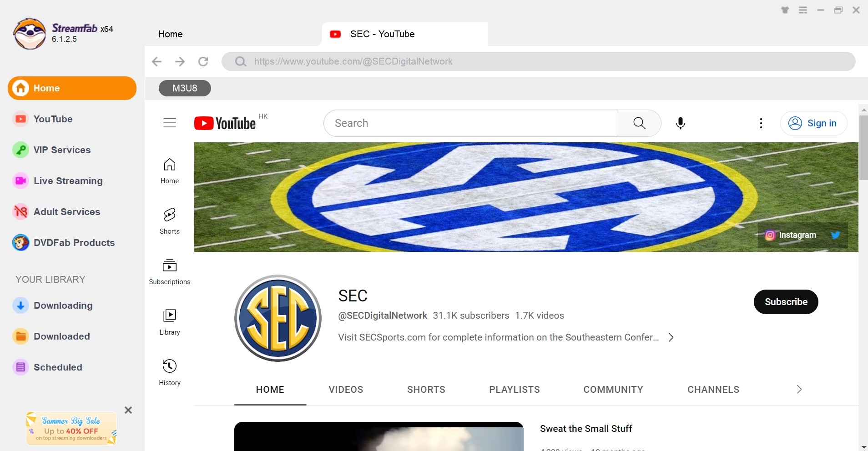Click the scrollbar up arrow

(863, 110)
